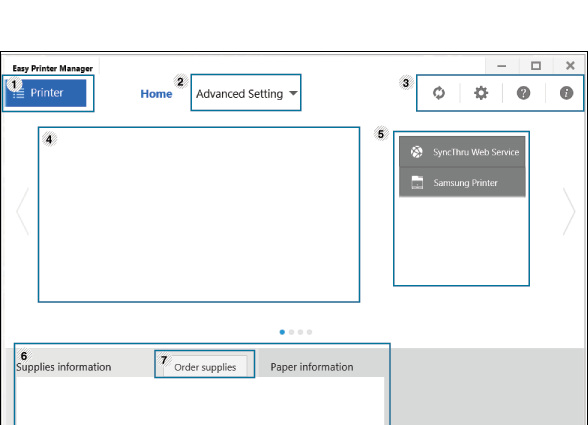Viewport: 588px width, 425px height.
Task: Go to the next slide using the right arrow
Action: [569, 212]
